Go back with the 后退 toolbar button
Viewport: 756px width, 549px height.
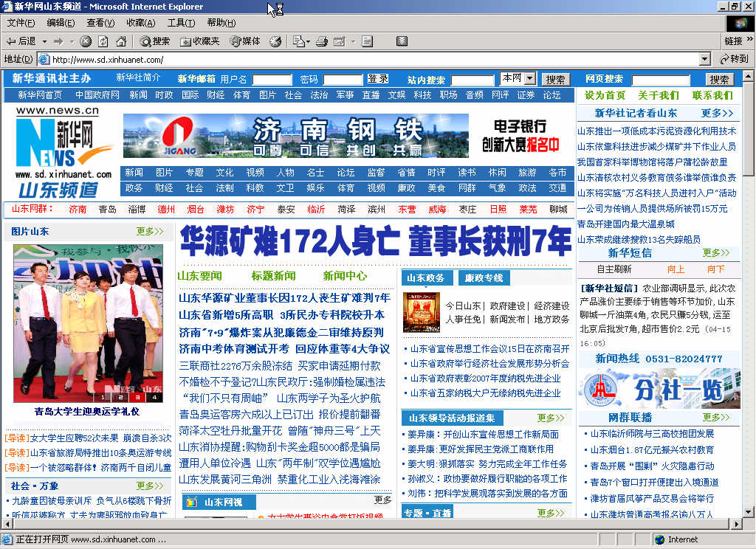click(21, 41)
